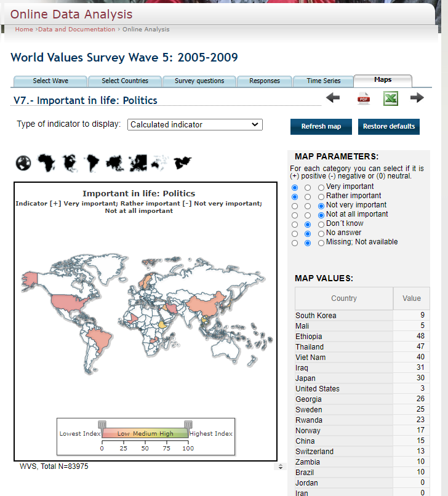The width and height of the screenshot is (448, 496).
Task: Set Missing; Not available to negative radio
Action: click(321, 243)
